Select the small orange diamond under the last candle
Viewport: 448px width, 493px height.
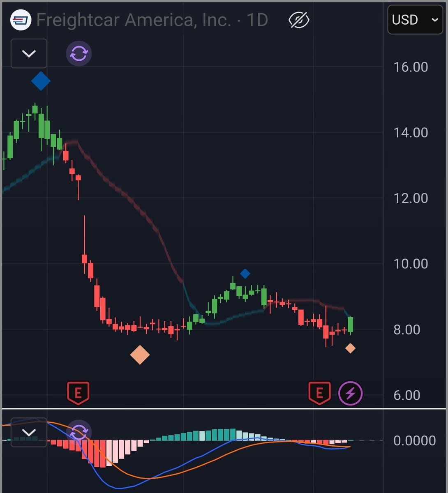[350, 348]
